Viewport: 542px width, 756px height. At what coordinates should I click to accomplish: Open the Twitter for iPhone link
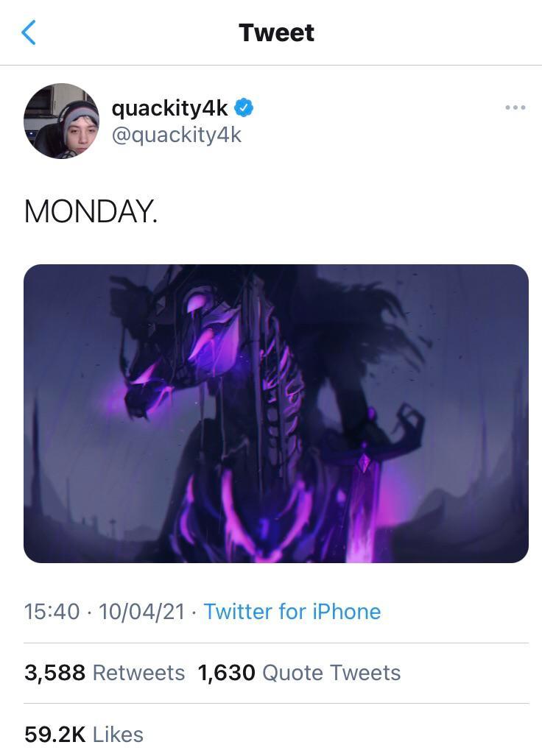[x=292, y=611]
